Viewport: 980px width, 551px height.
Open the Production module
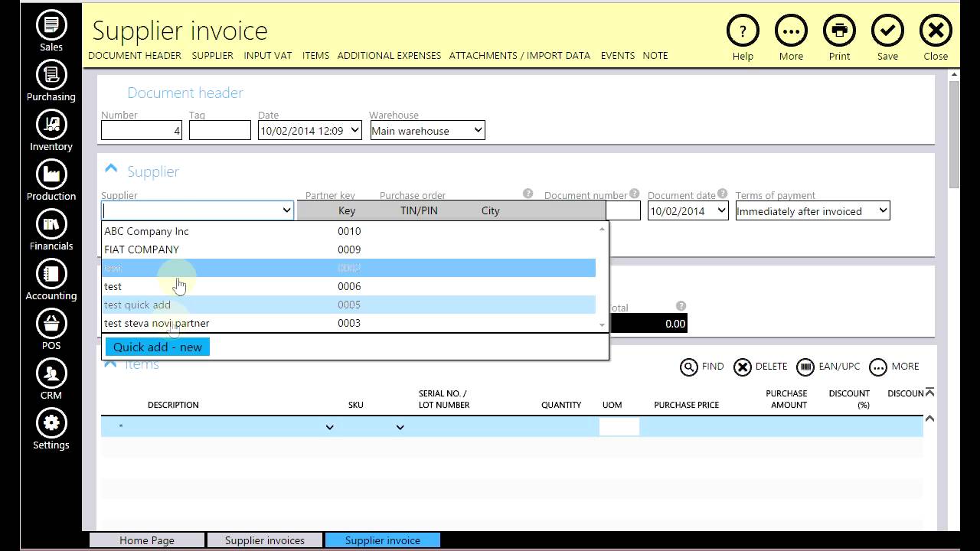51,181
